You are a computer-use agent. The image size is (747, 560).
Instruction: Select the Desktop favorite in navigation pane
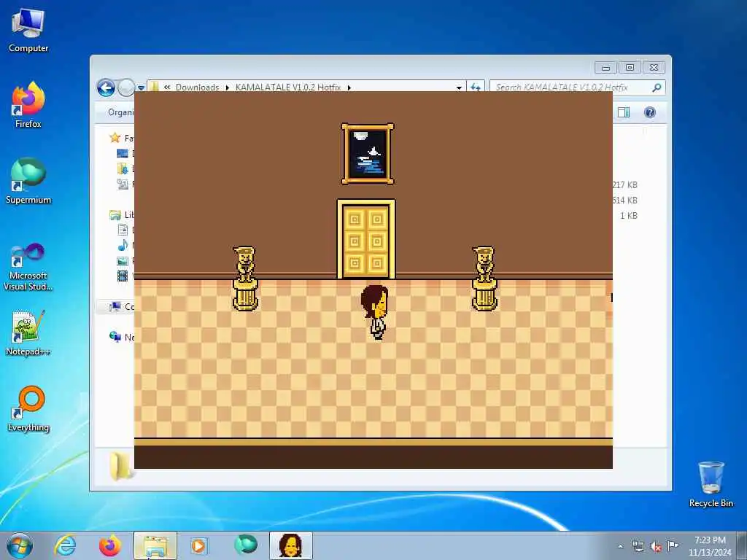click(123, 153)
